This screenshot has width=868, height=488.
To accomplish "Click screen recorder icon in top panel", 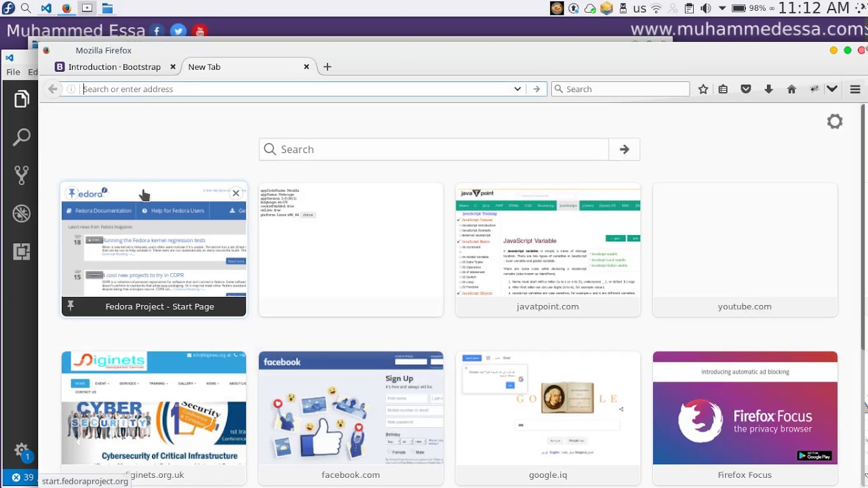I will 87,8.
